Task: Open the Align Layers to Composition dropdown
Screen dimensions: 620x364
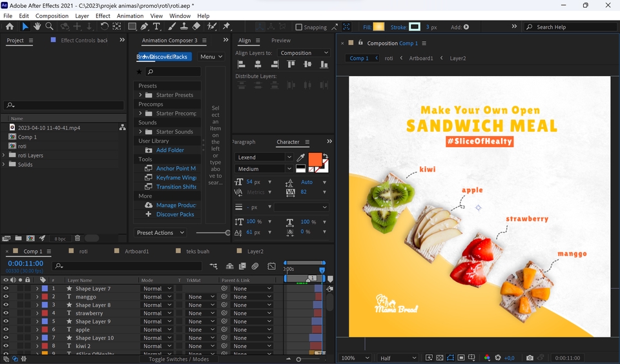Action: 304,53
